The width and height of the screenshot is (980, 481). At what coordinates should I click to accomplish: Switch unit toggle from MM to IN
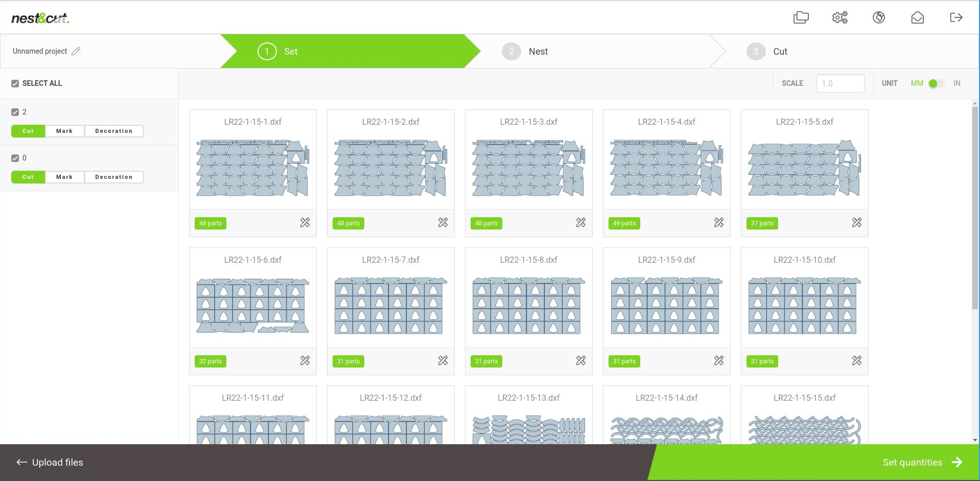(936, 83)
